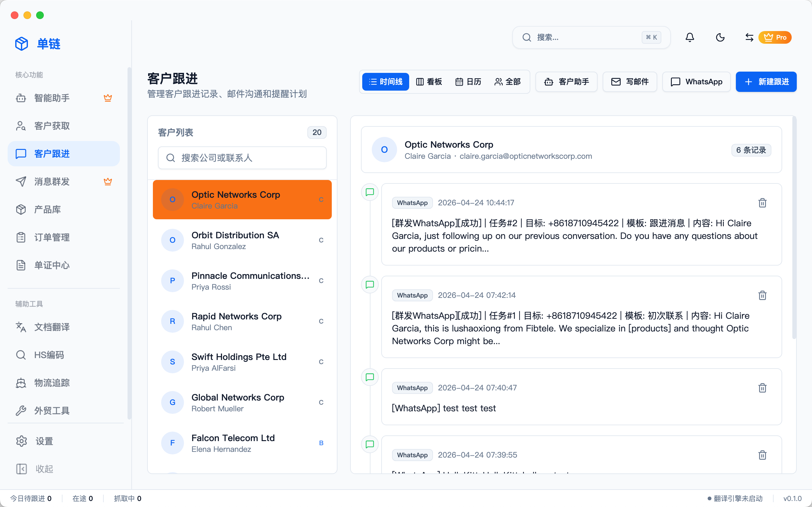Open 物流追踪 from the sidebar
812x507 pixels.
pos(52,383)
